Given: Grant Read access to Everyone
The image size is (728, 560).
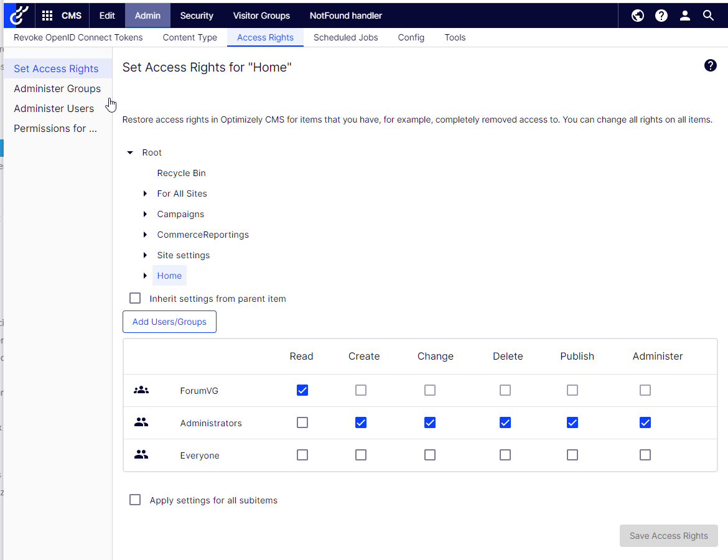Looking at the screenshot, I should tap(302, 455).
